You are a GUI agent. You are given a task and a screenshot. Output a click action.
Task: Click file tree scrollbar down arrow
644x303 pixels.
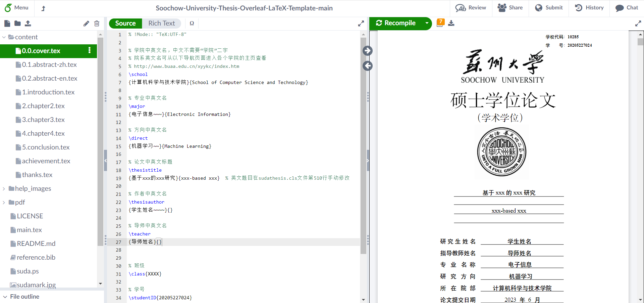100,284
